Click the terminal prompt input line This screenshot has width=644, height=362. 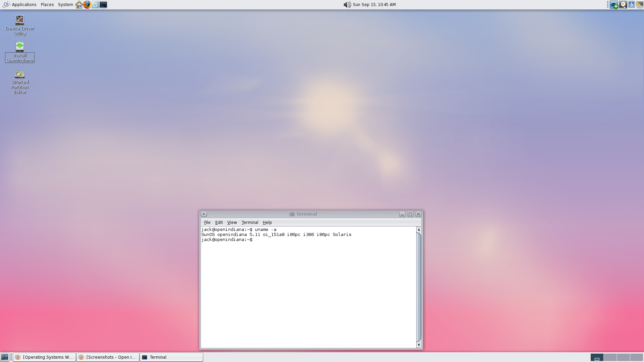tap(227, 240)
